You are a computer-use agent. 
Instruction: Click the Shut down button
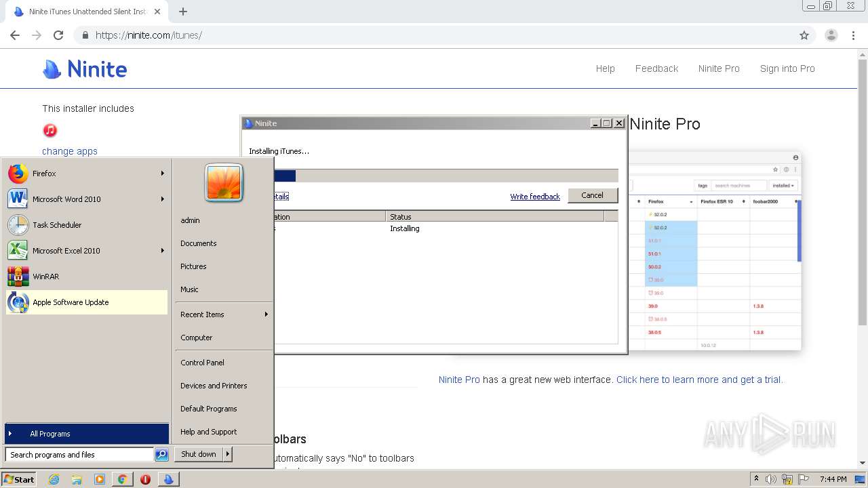point(199,454)
